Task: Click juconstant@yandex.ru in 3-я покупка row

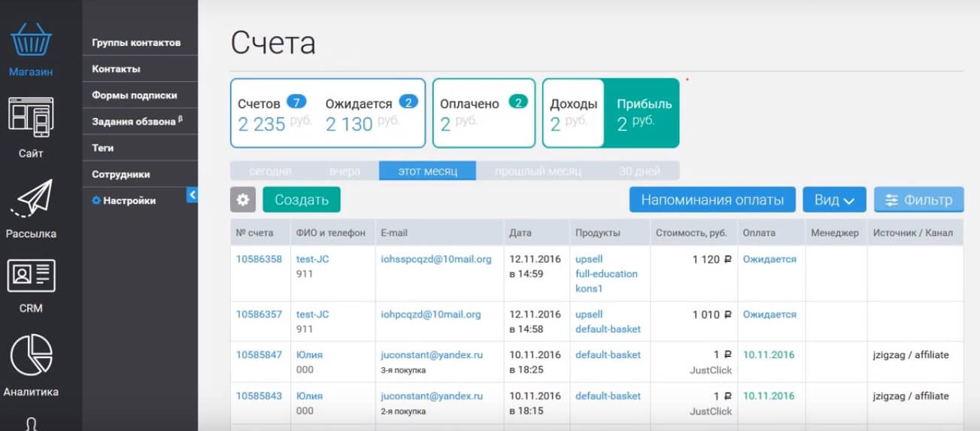Action: [432, 354]
